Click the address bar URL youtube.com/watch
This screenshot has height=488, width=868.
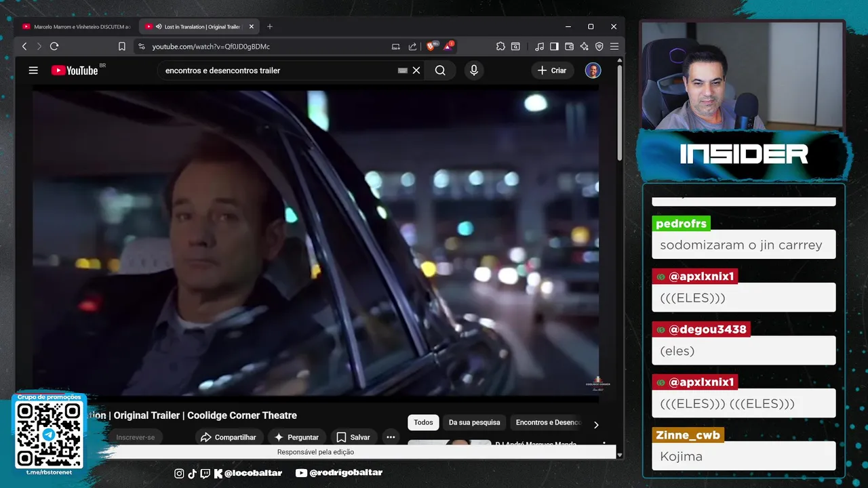(211, 46)
